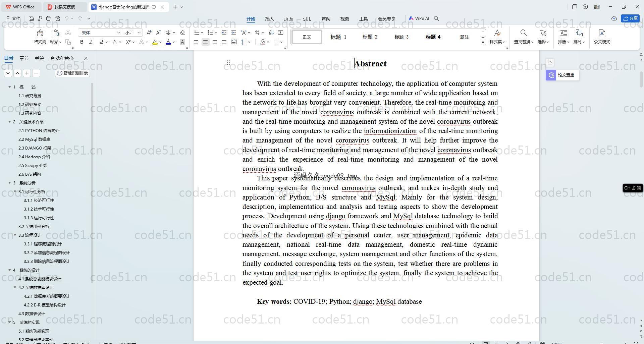Image resolution: width=644 pixels, height=344 pixels.
Task: Set paragraph alignment to left
Action: 196,42
